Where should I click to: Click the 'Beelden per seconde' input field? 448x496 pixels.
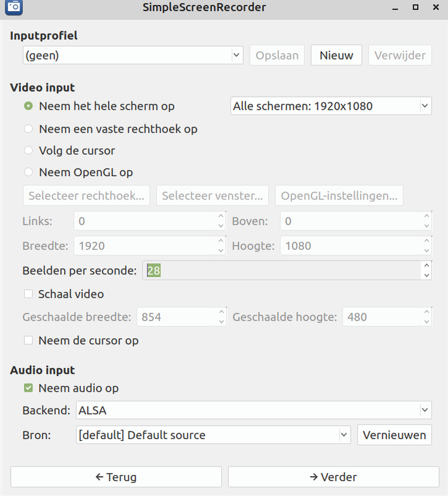tap(281, 270)
